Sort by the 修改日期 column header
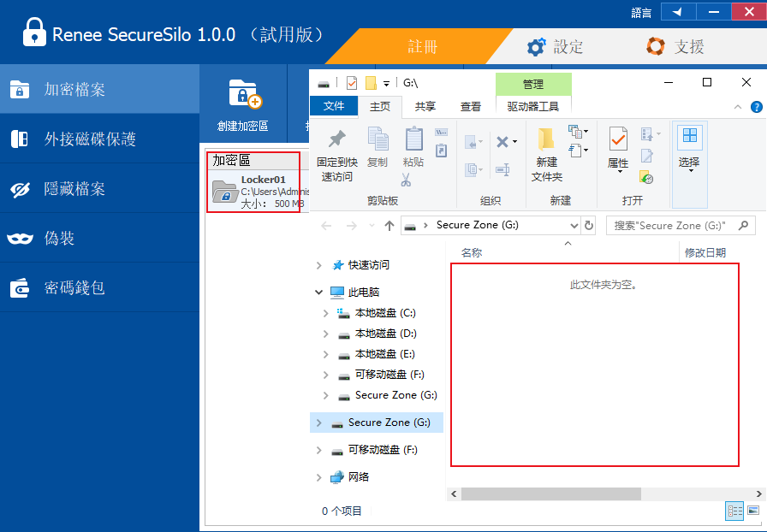This screenshot has width=767, height=532. [705, 253]
